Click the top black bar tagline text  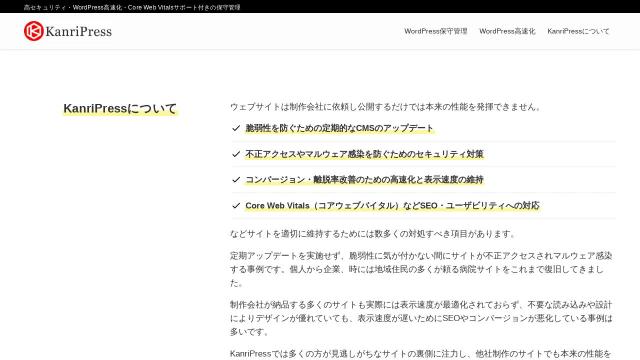tap(132, 7)
